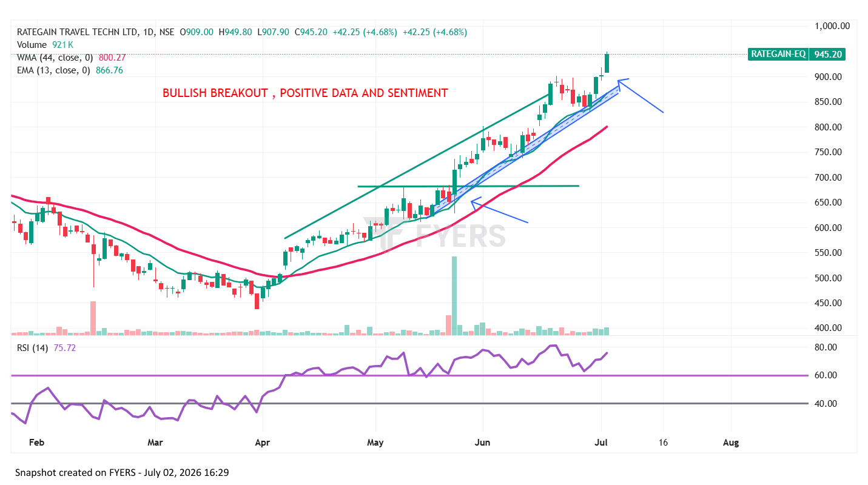Image resolution: width=868 pixels, height=485 pixels.
Task: Click the tallest green volume bar in May
Action: (x=454, y=295)
